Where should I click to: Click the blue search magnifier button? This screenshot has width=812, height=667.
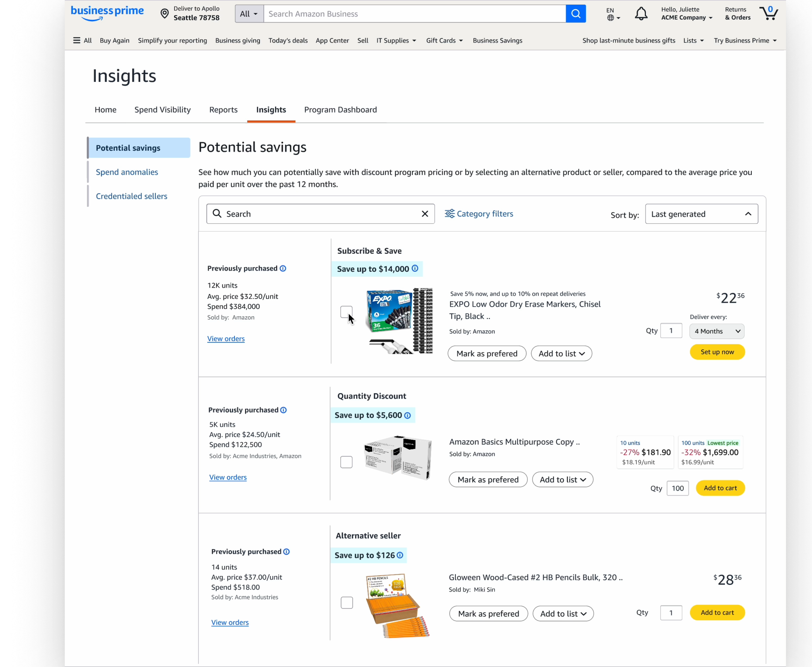pyautogui.click(x=576, y=14)
